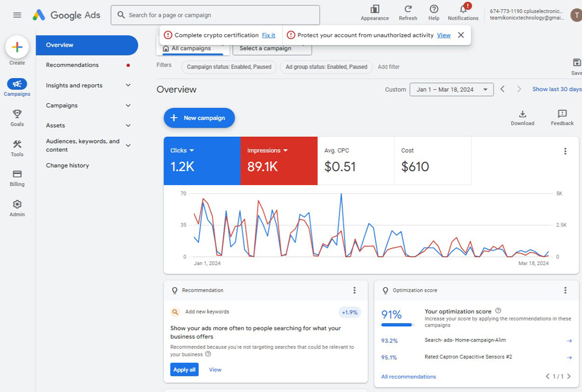Go to previous date range arrow
This screenshot has height=392, width=582.
tap(502, 89)
